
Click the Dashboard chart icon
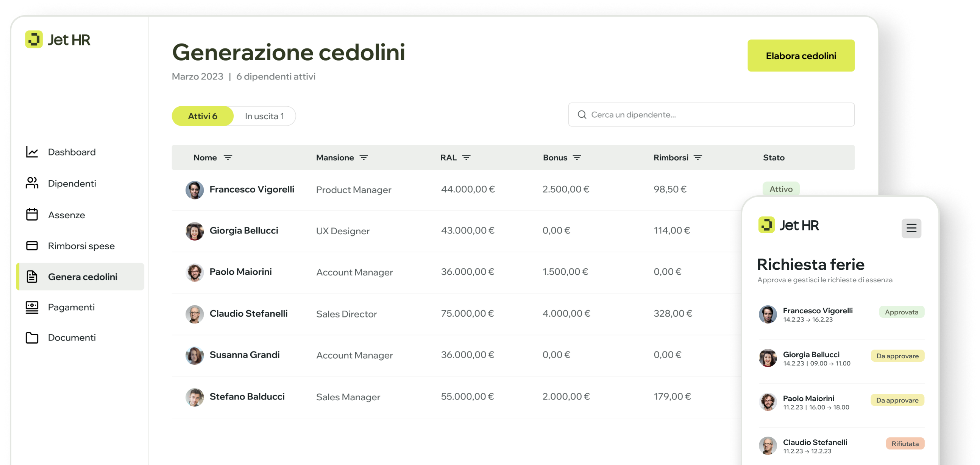pos(32,152)
